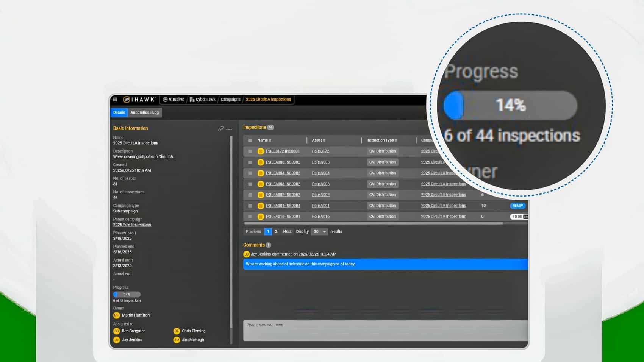Image resolution: width=644 pixels, height=362 pixels.
Task: Open the three-dot menu in Basic Information
Action: [229, 130]
